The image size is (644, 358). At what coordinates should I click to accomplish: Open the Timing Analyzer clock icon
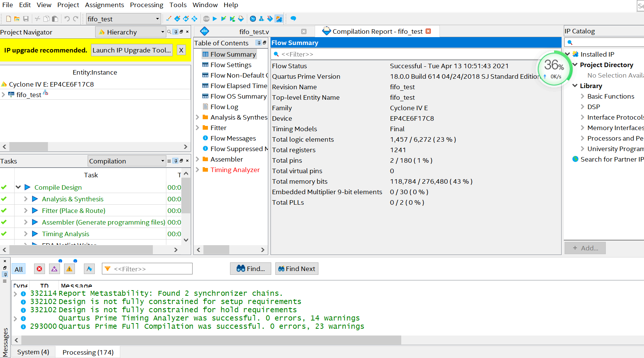[253, 18]
